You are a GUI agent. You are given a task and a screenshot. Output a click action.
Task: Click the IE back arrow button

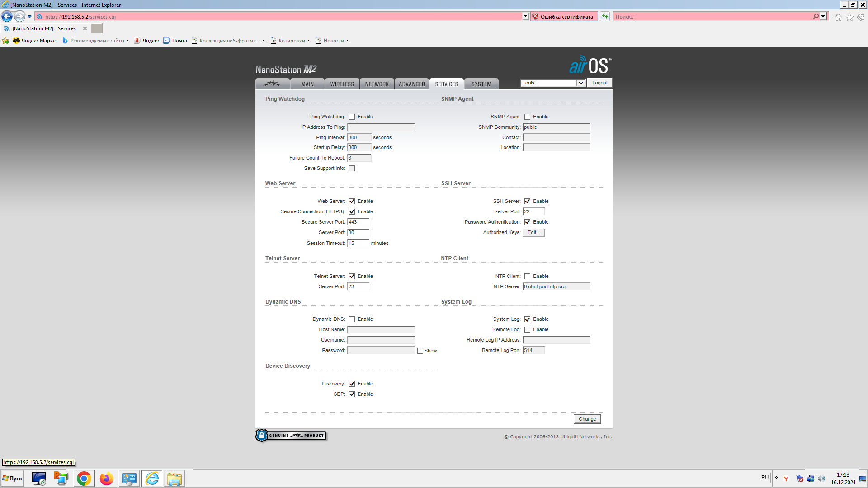[7, 17]
